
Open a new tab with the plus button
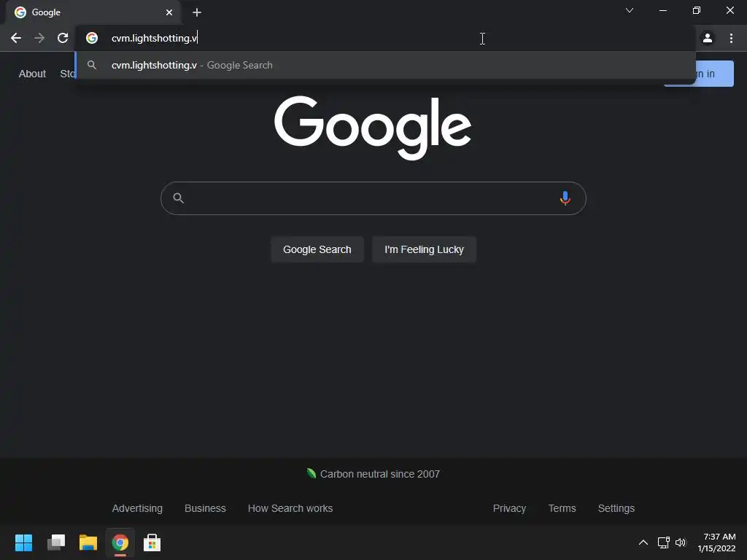coord(197,12)
